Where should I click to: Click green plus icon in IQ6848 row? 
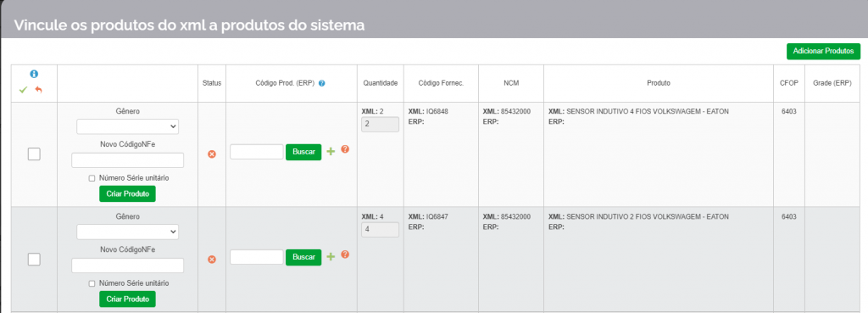[331, 151]
